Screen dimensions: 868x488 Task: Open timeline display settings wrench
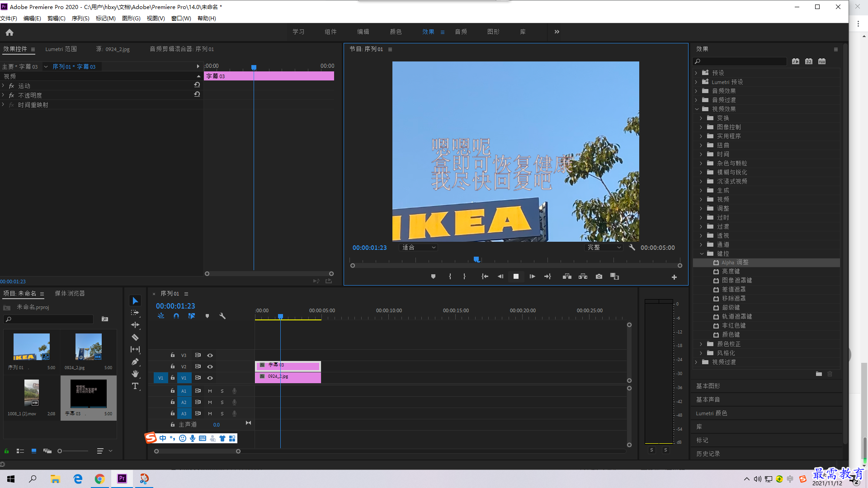(x=222, y=316)
